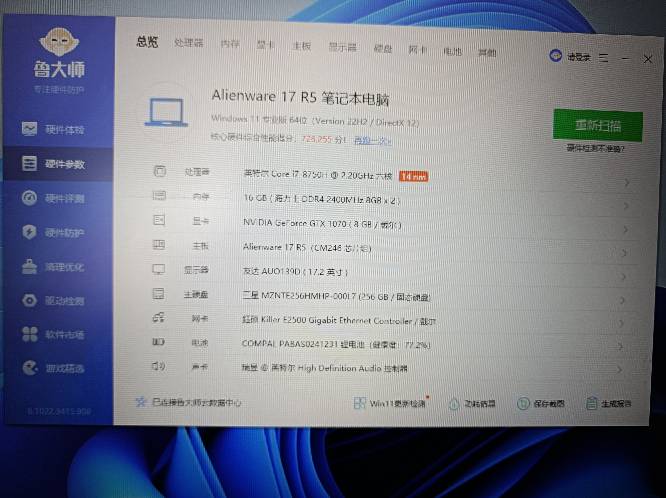666x498 pixels.
Task: Click the 再跑一次 link
Action: (x=373, y=140)
